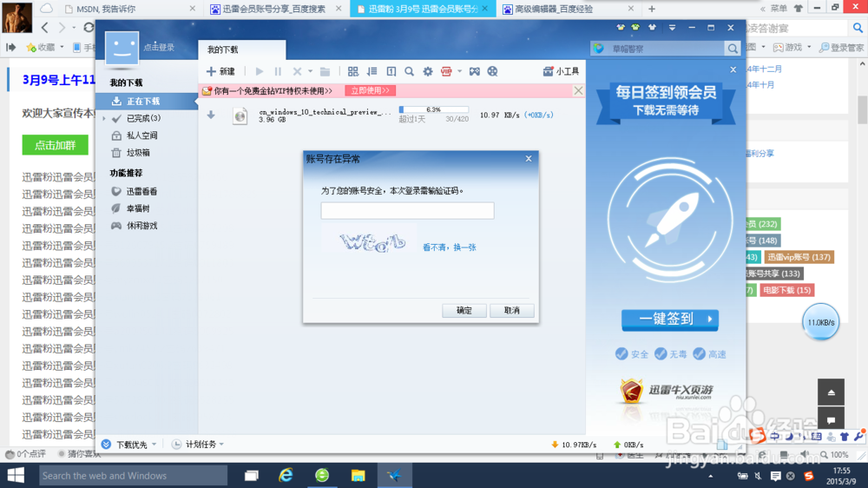Close the VIP notification banner
The width and height of the screenshot is (868, 488).
click(x=578, y=91)
